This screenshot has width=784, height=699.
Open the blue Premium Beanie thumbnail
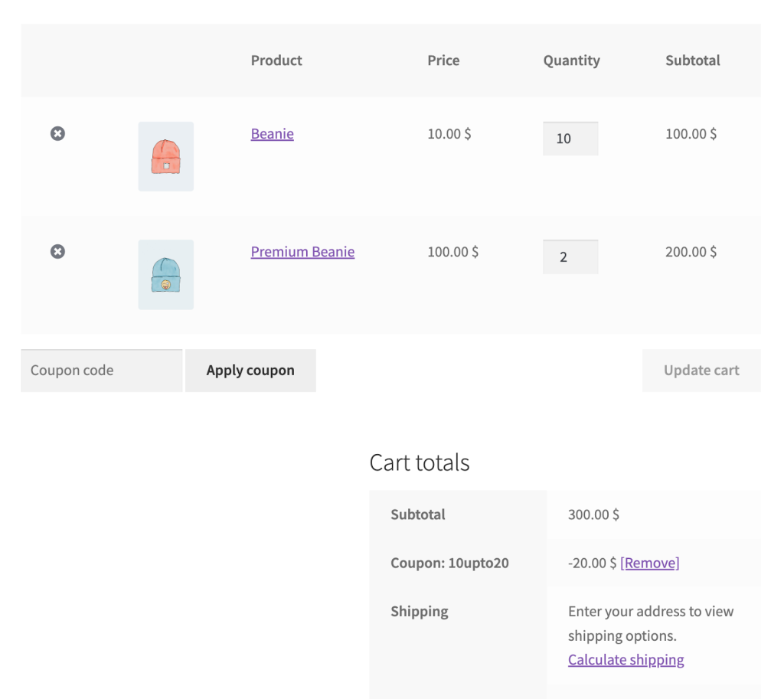coord(165,275)
